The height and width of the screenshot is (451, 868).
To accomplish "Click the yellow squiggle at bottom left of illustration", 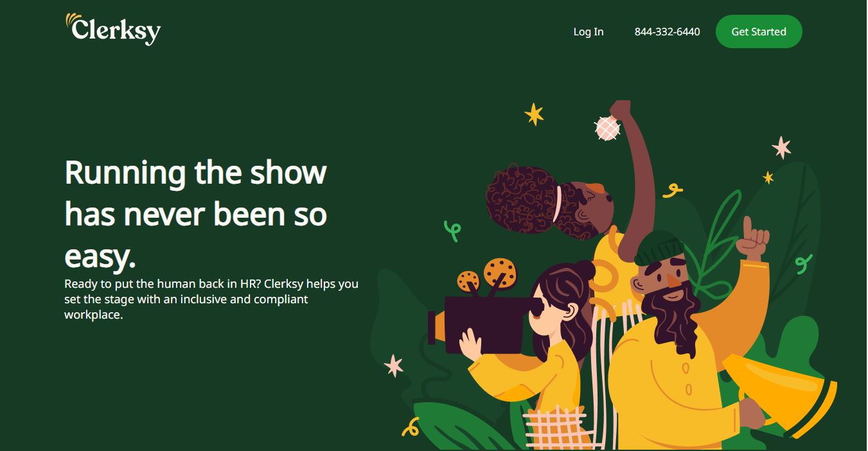I will (x=410, y=427).
